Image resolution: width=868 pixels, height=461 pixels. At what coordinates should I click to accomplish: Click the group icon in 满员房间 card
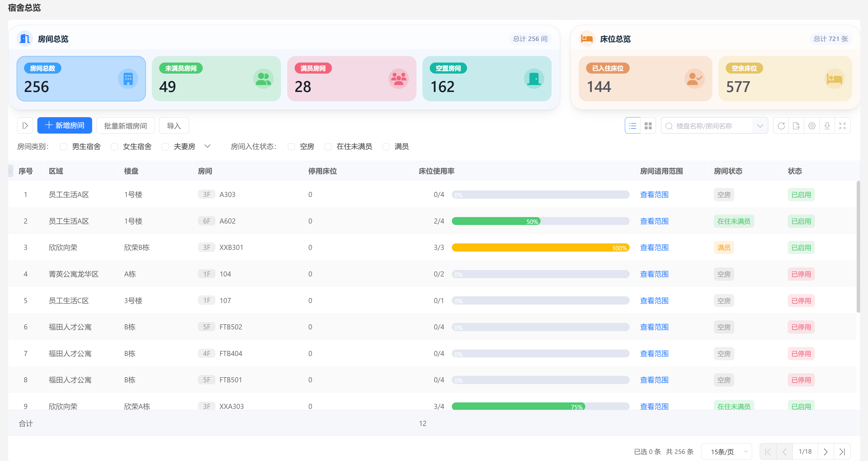click(399, 79)
